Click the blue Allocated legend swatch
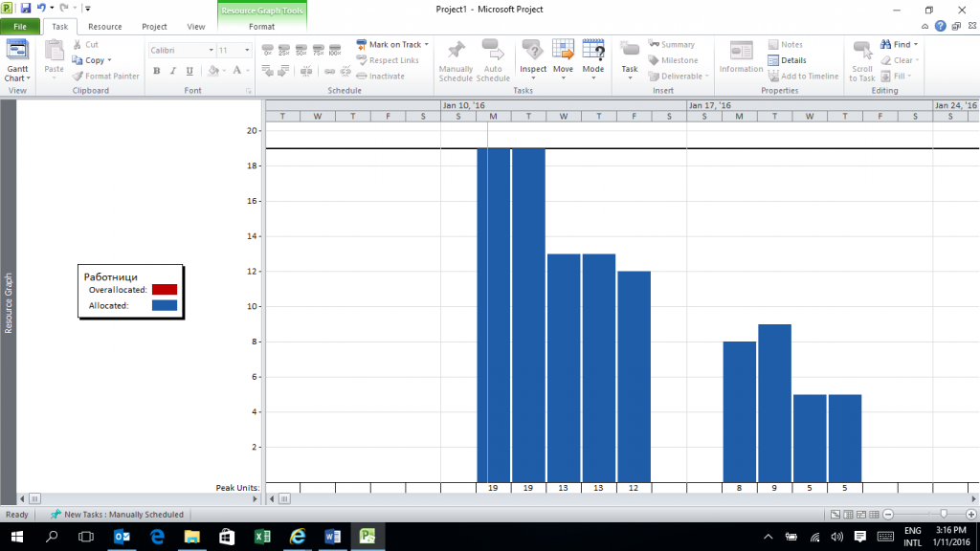 [165, 305]
